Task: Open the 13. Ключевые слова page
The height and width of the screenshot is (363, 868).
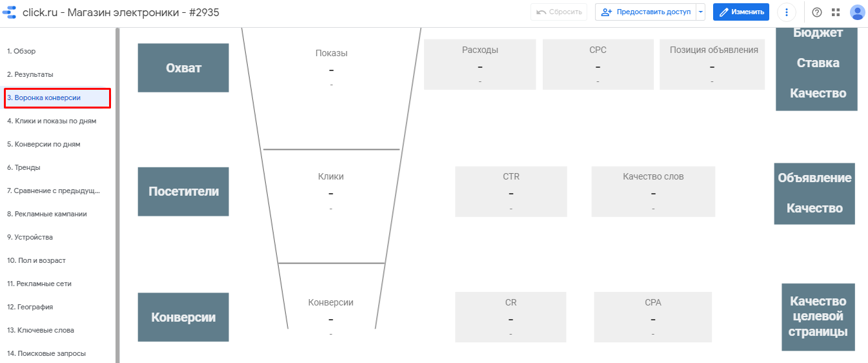Action: (x=41, y=330)
